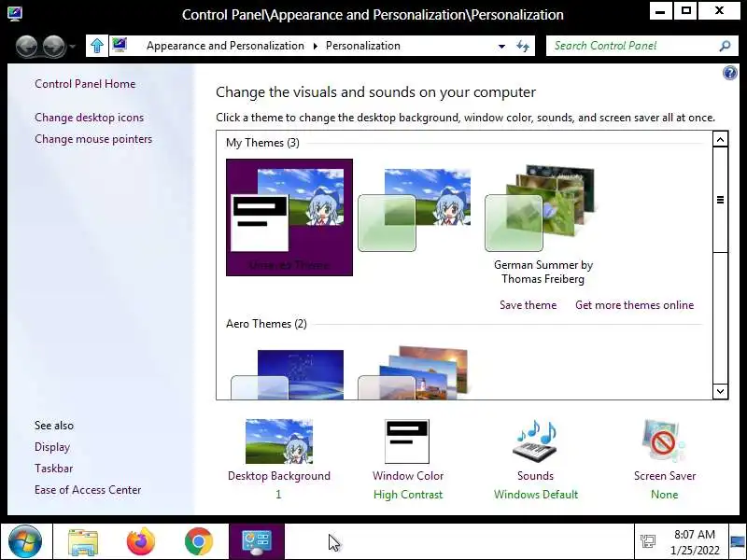Open Ease of Access Center link

(88, 490)
